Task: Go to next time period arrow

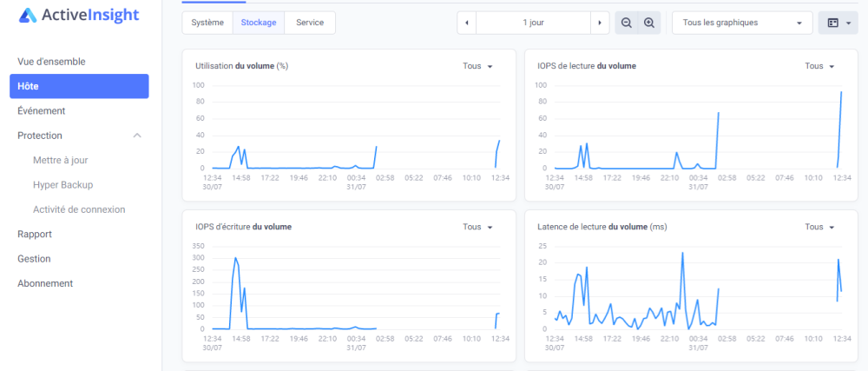Action: (x=600, y=23)
